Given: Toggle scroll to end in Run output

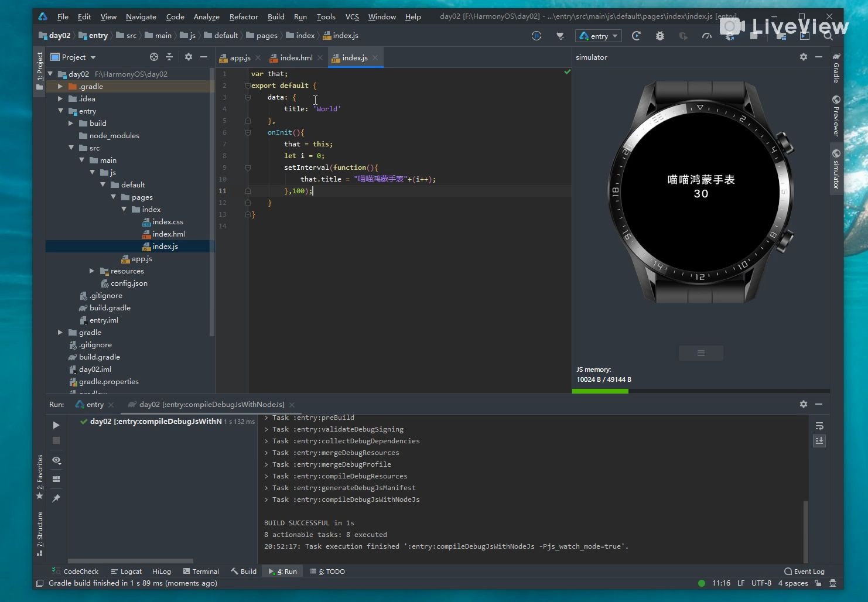Looking at the screenshot, I should pyautogui.click(x=819, y=441).
